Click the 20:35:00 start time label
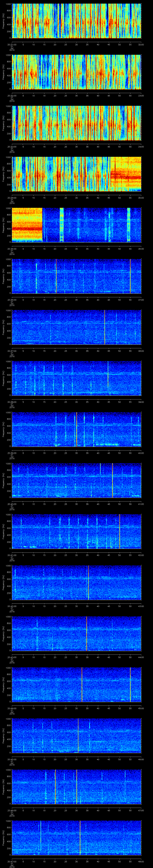Screen dimensions: 153x868 [x=12, y=249]
